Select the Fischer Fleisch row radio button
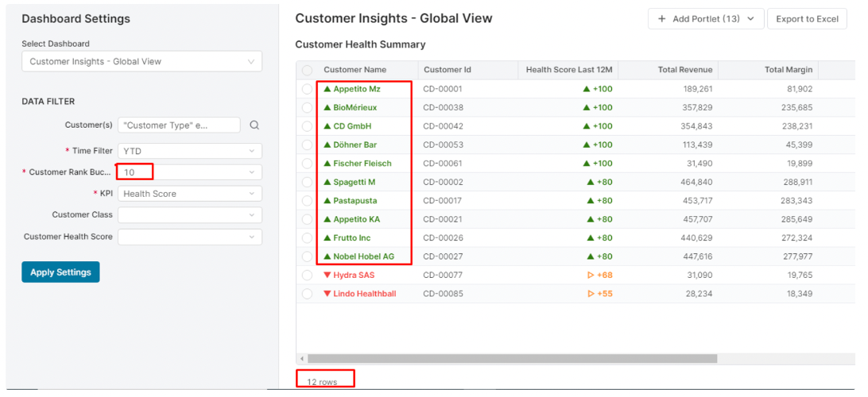868x397 pixels. (x=308, y=164)
